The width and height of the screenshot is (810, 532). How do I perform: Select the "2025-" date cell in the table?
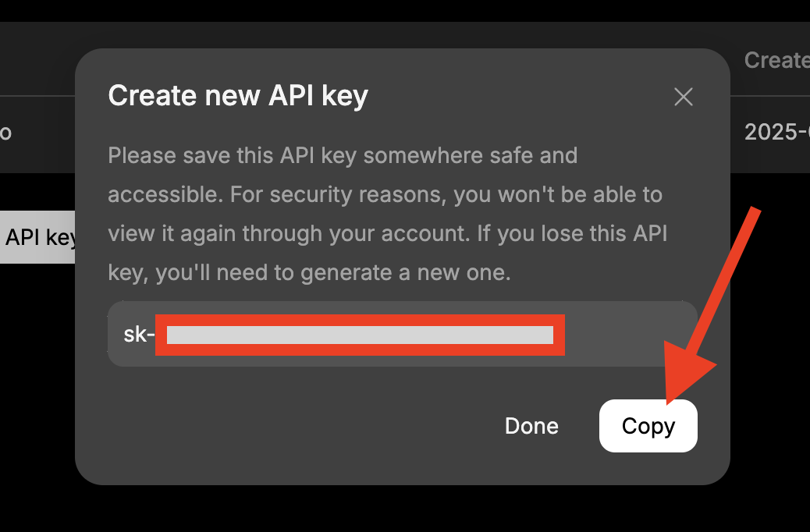pyautogui.click(x=776, y=133)
